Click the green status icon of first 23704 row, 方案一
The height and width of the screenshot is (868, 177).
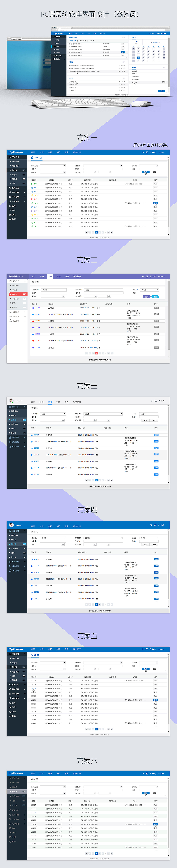pos(32,184)
